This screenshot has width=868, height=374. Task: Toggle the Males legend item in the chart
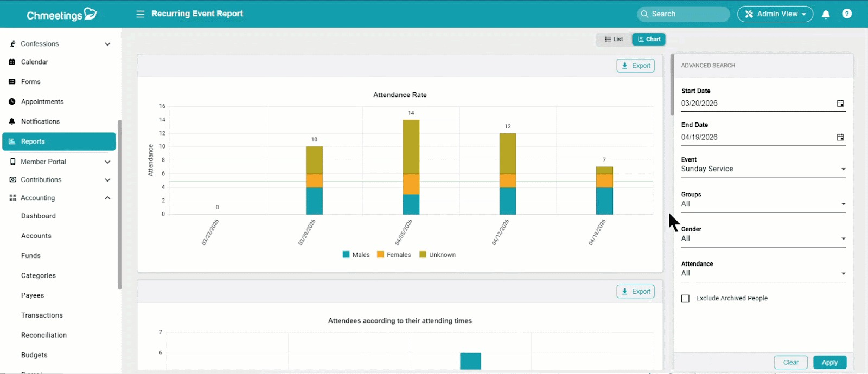click(x=356, y=255)
